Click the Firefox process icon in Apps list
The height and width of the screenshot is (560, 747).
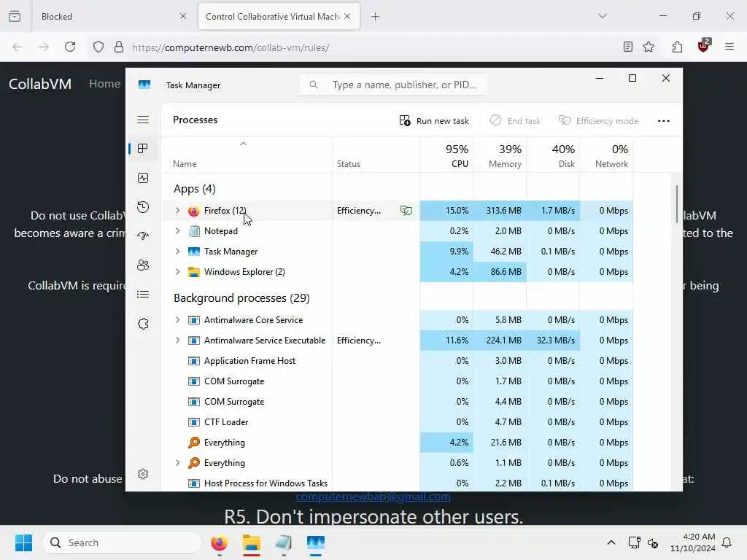click(193, 211)
